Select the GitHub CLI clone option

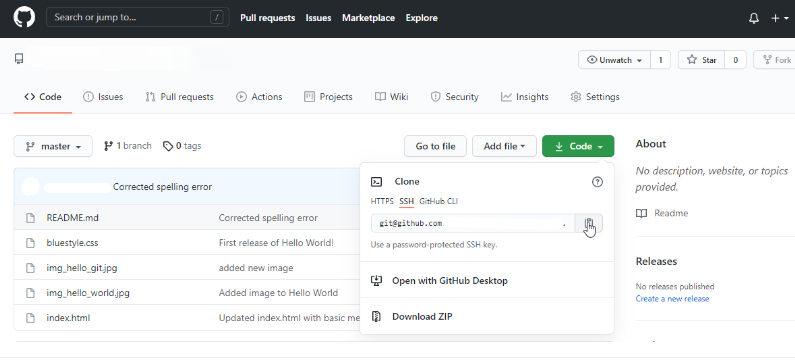point(439,201)
